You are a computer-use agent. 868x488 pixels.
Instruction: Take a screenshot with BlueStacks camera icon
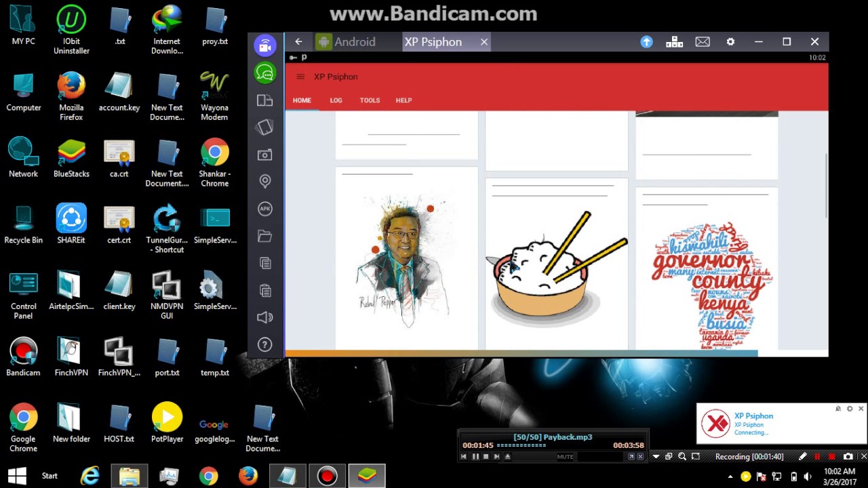(264, 155)
